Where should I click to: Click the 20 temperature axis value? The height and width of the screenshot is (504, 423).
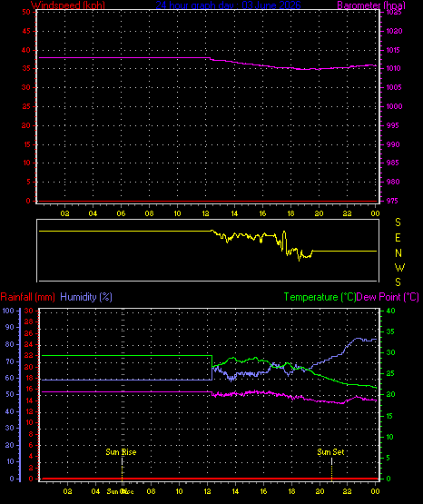390,394
